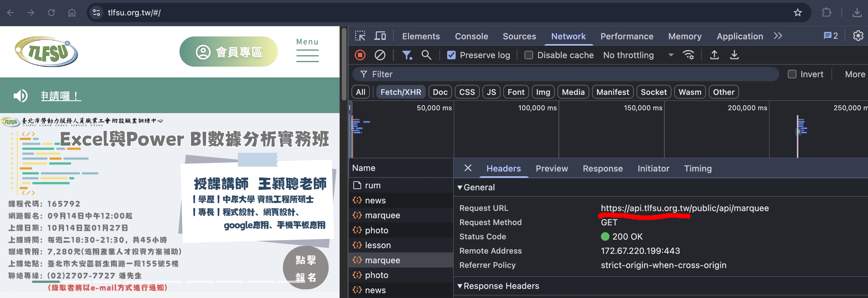Uncheck the Preserve log checkbox
This screenshot has height=298, width=868.
pyautogui.click(x=451, y=55)
